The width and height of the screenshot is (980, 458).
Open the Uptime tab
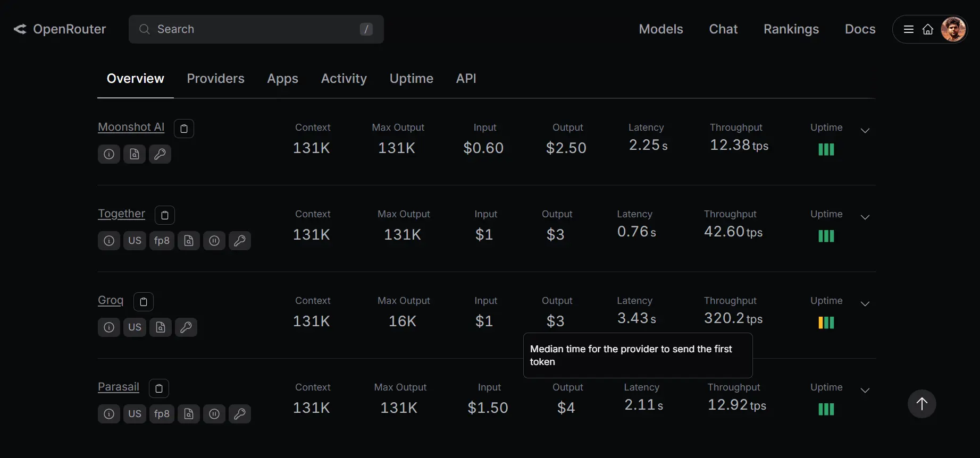(411, 79)
